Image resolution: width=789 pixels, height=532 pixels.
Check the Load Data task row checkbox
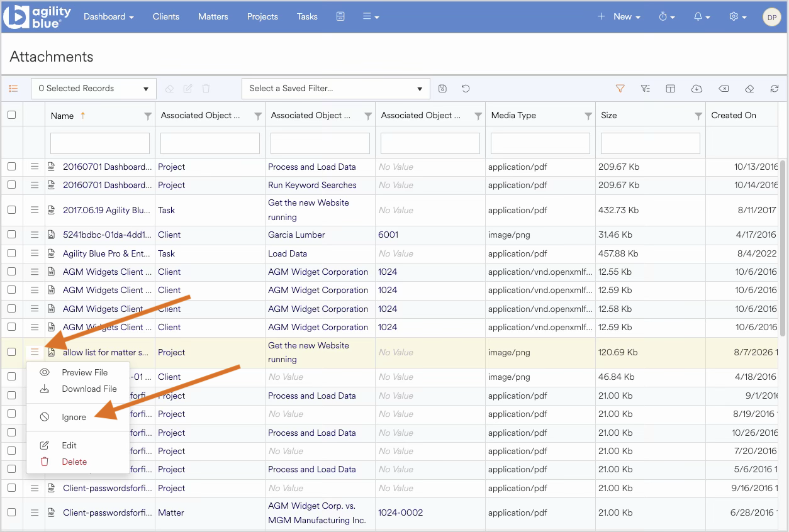12,253
